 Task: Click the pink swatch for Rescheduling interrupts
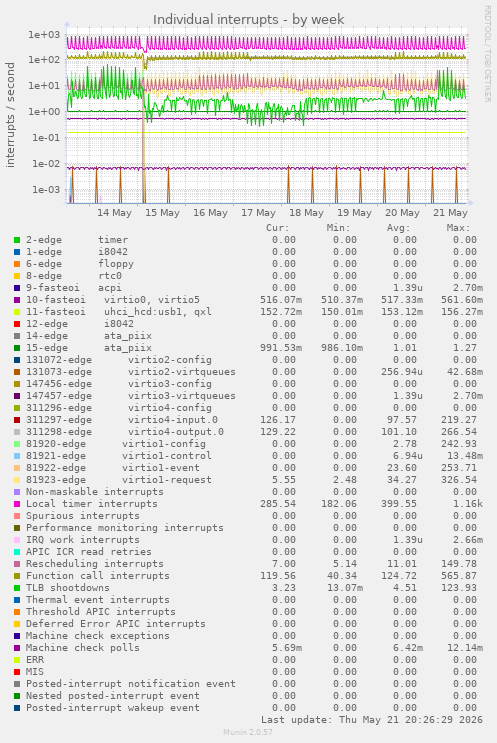(x=17, y=564)
